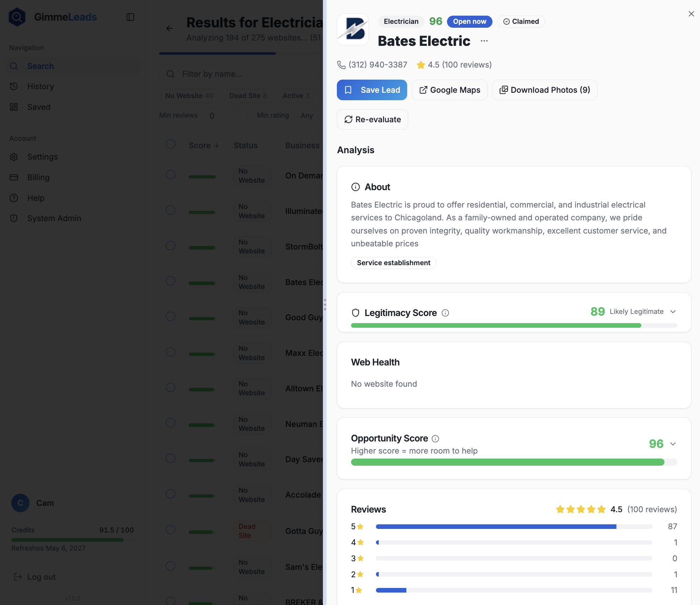Viewport: 700px width, 605px height.
Task: Click the Min reviews input
Action: tap(225, 116)
